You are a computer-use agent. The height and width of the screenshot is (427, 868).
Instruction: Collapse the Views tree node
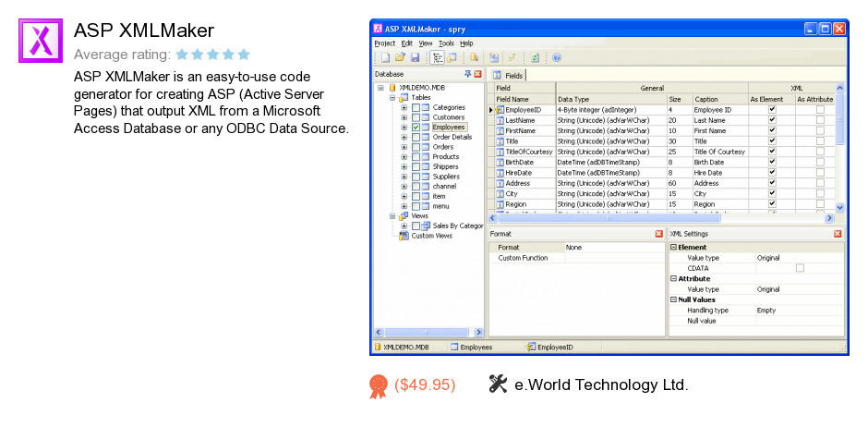click(x=392, y=216)
